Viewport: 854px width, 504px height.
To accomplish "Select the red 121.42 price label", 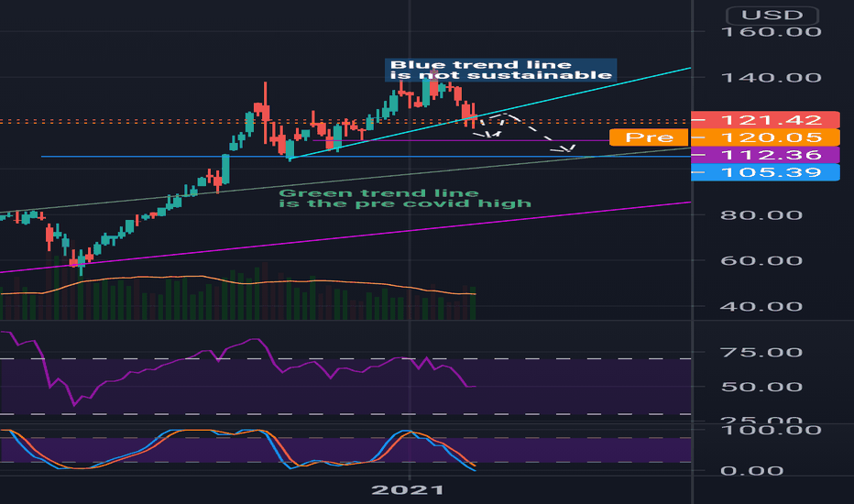I will click(x=765, y=119).
